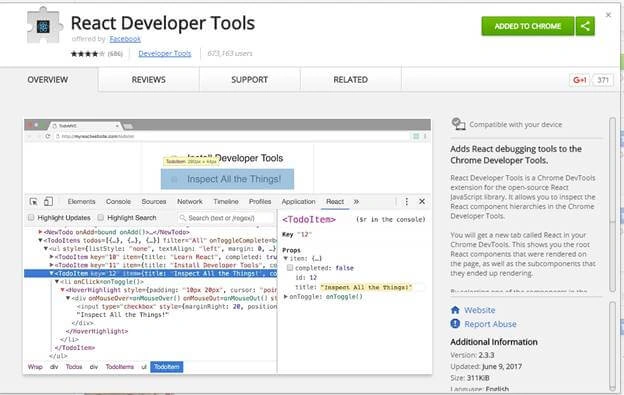Switch to the OVERVIEW tab
Screen dimensions: 624x395
tap(48, 80)
